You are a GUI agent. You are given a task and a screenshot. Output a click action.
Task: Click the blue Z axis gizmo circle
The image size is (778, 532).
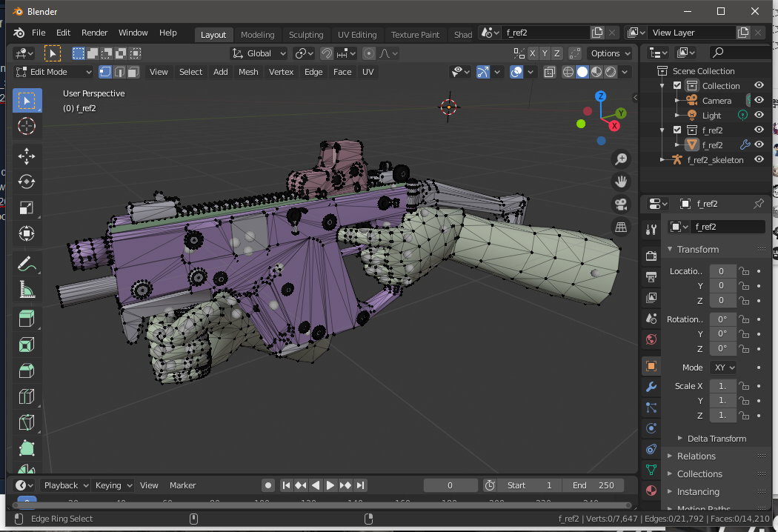(601, 96)
